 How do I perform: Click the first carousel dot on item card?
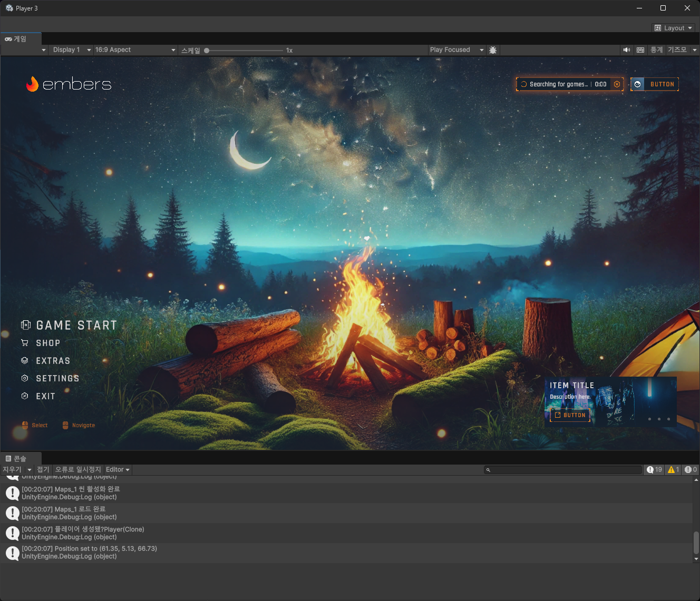pos(649,419)
